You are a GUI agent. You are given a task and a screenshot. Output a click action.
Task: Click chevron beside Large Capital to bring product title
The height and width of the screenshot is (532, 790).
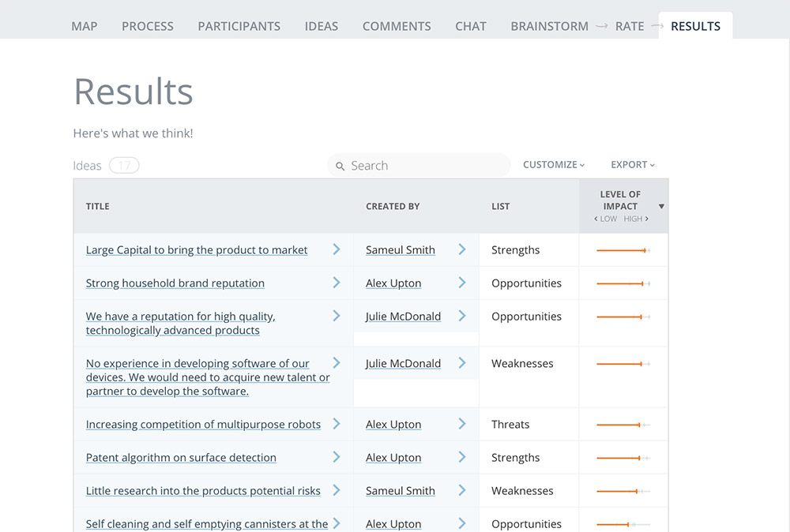pyautogui.click(x=337, y=249)
